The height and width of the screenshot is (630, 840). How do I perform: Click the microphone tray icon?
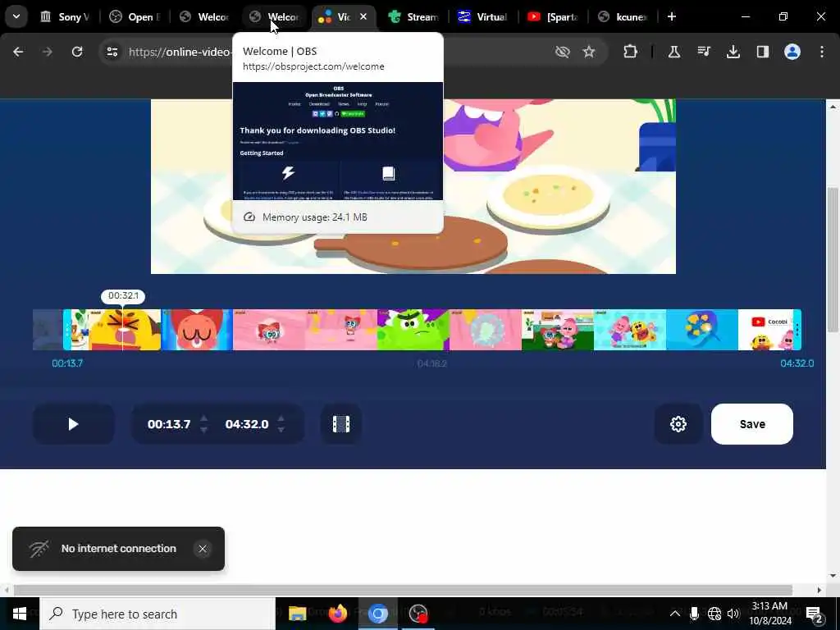694,614
